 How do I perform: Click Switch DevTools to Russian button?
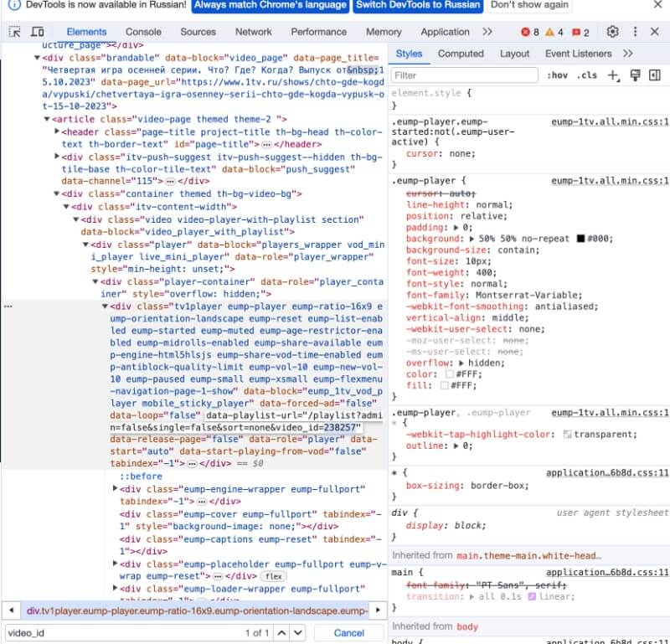click(418, 5)
